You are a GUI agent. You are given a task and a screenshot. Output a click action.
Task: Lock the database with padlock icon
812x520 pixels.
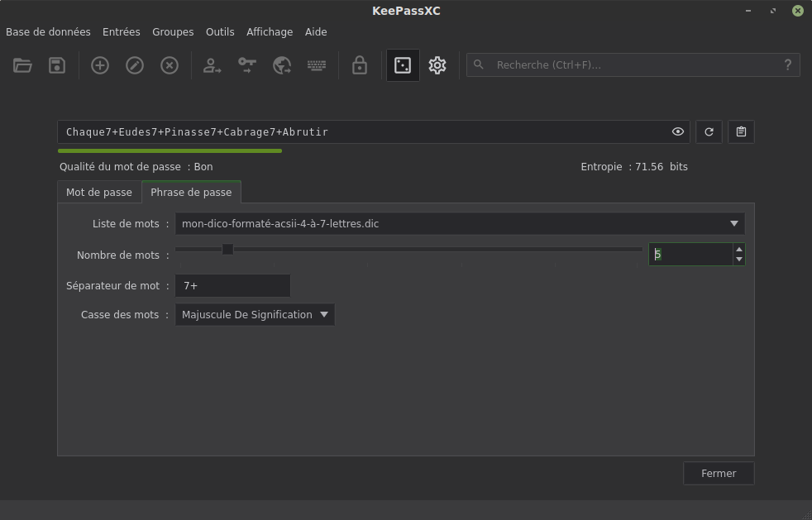click(x=360, y=65)
